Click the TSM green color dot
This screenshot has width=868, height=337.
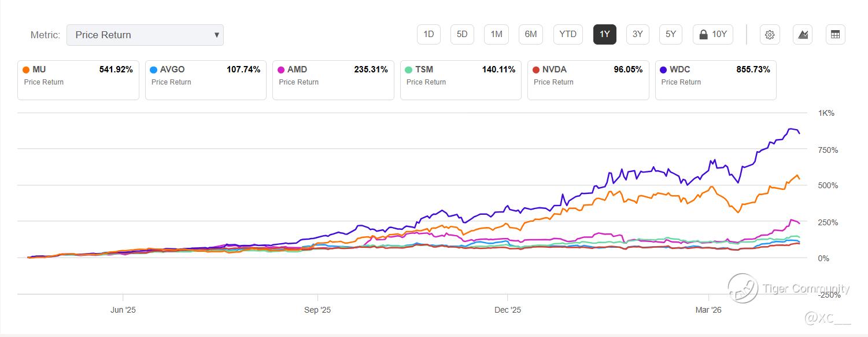pos(409,70)
